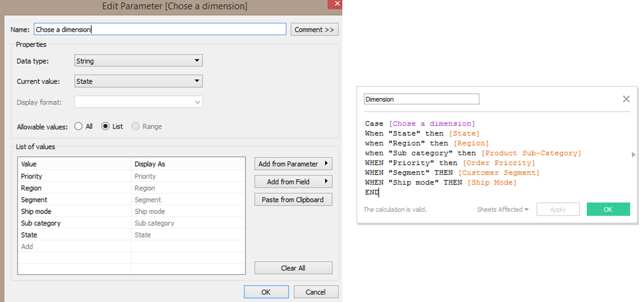Image resolution: width=644 pixels, height=302 pixels.
Task: Click the Add new value row
Action: point(131,247)
